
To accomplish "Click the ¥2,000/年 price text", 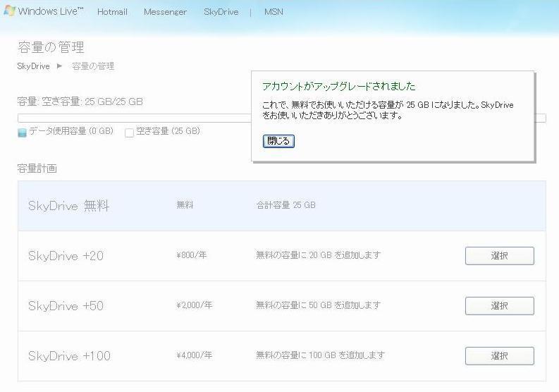I will (195, 305).
